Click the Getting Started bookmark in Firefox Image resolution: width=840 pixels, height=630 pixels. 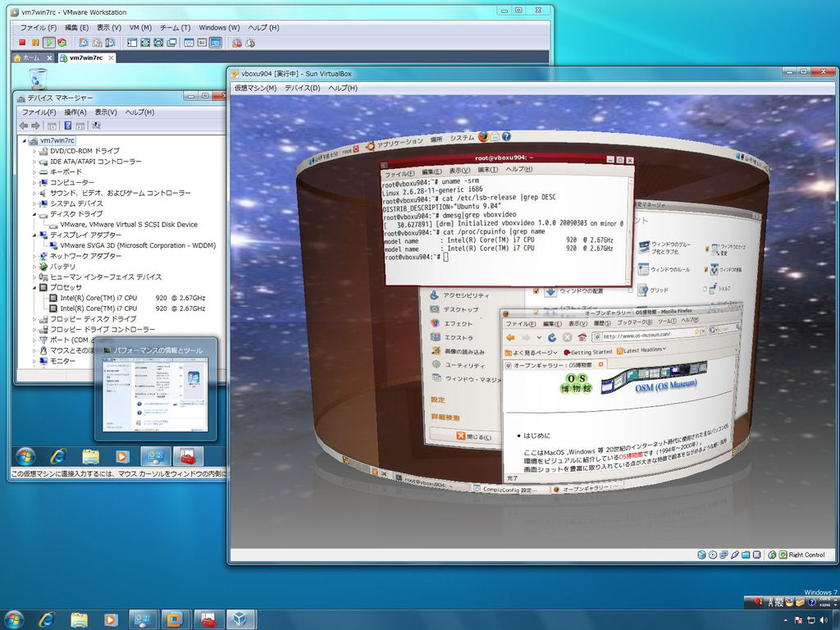click(587, 352)
